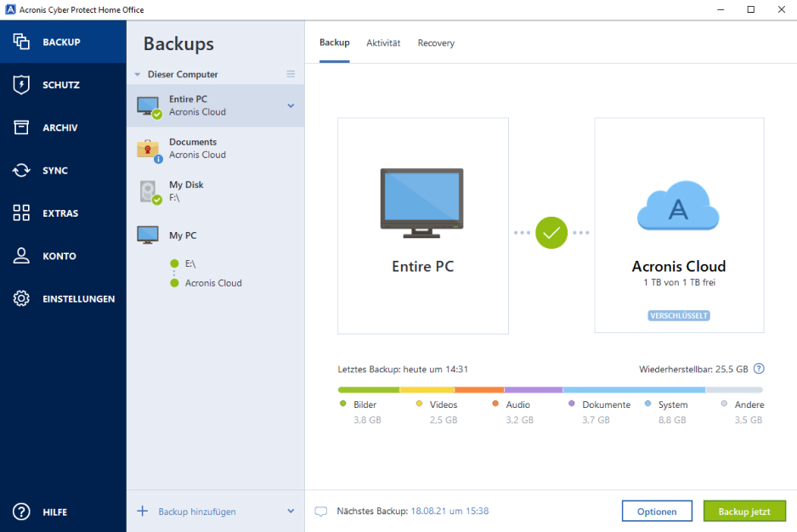Select the Documents backup in the list
Screen dimensions: 797x532
point(216,149)
